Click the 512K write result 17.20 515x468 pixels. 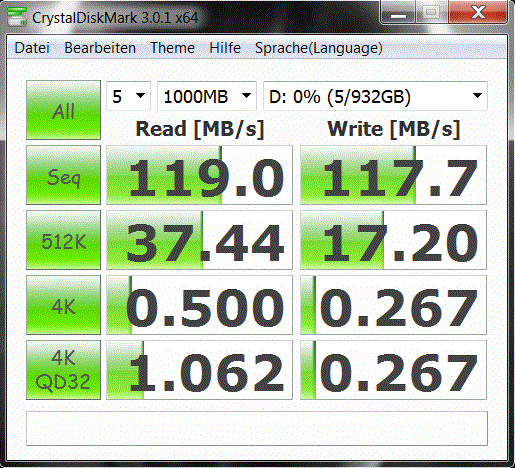(x=393, y=240)
